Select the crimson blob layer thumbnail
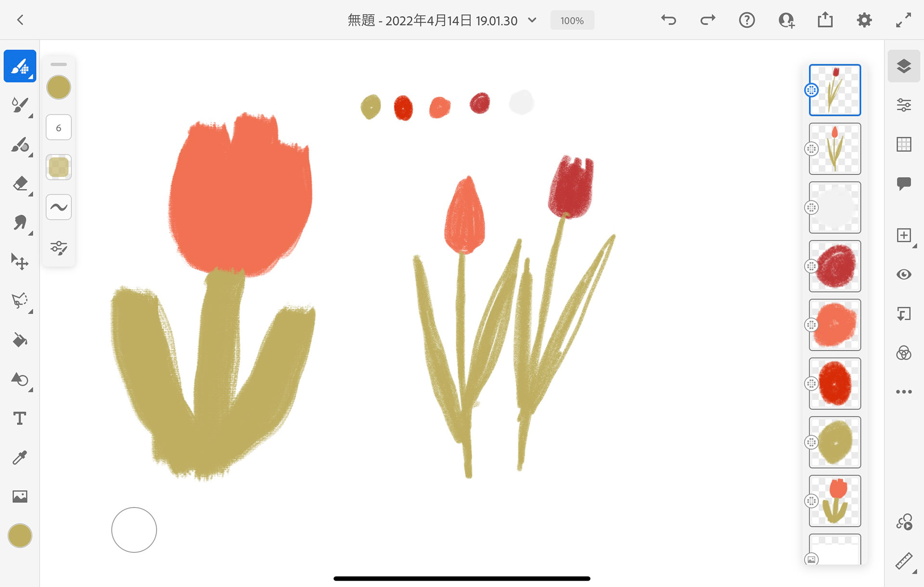The image size is (924, 587). (835, 266)
